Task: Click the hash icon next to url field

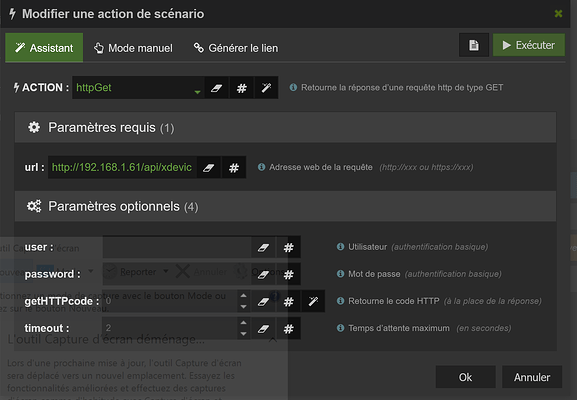Action: (x=234, y=167)
